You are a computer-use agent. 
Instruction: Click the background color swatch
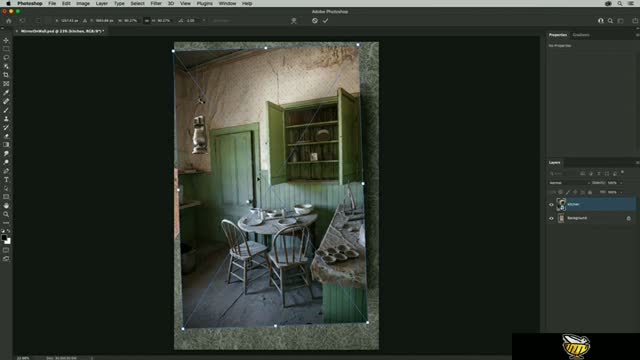[x=8, y=241]
